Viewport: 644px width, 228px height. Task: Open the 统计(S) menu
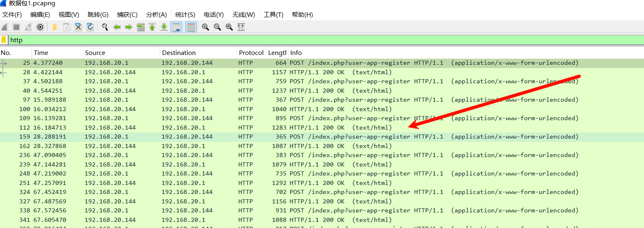[x=185, y=15]
